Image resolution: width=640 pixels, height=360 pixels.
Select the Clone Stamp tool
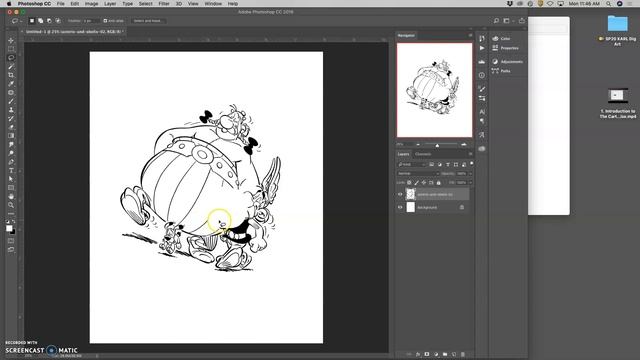[11, 110]
